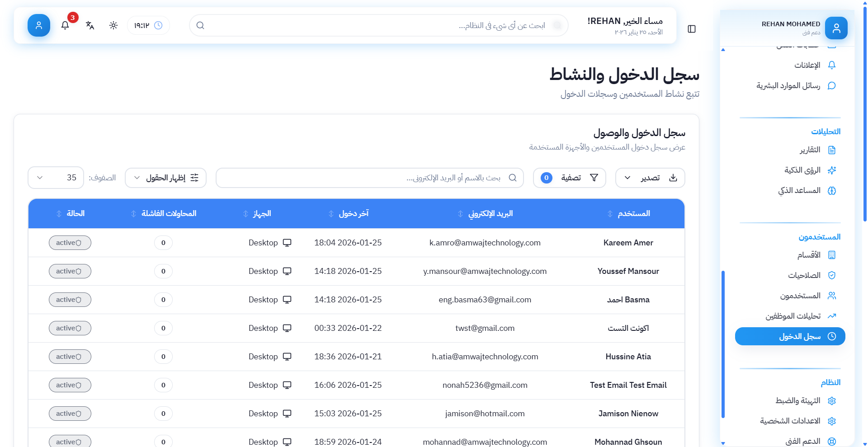This screenshot has height=447, width=868.
Task: Click Kareem Amer's active status badge
Action: [70, 243]
